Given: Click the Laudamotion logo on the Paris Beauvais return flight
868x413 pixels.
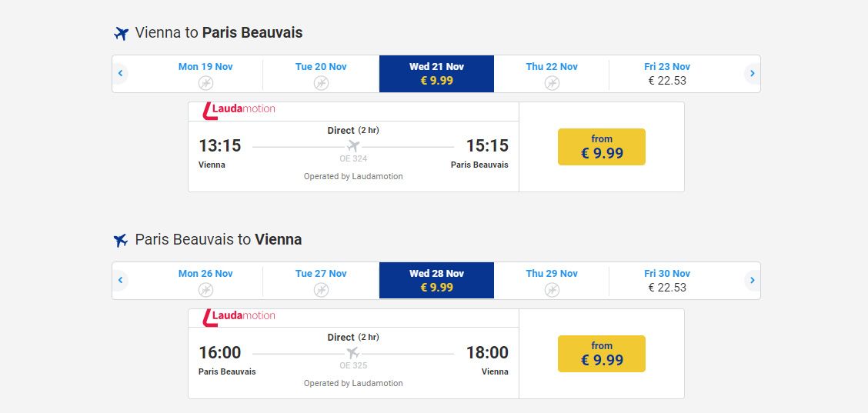Looking at the screenshot, I should click(239, 317).
